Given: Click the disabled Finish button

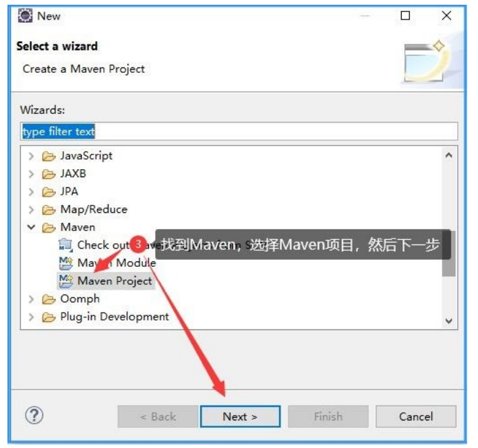Looking at the screenshot, I should click(328, 416).
